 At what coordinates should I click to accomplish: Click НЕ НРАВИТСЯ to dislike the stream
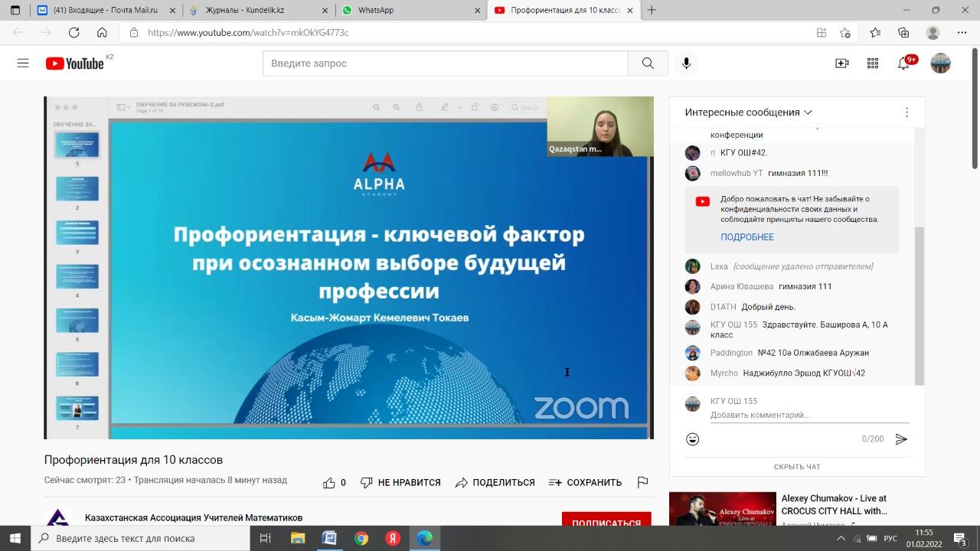point(402,482)
